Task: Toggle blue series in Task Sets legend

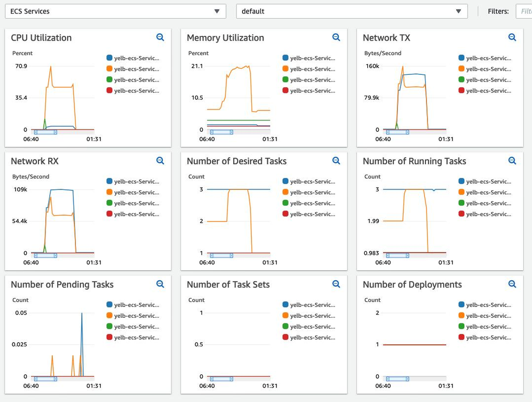Action: (x=309, y=305)
